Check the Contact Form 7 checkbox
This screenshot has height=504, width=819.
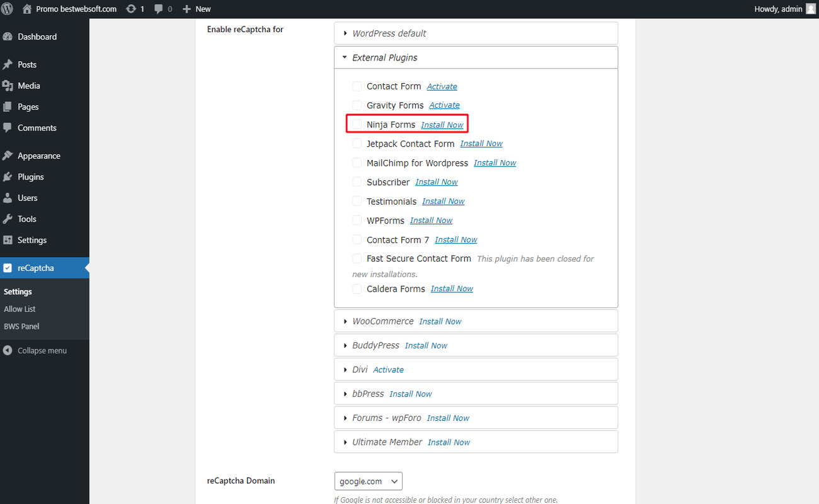point(357,239)
